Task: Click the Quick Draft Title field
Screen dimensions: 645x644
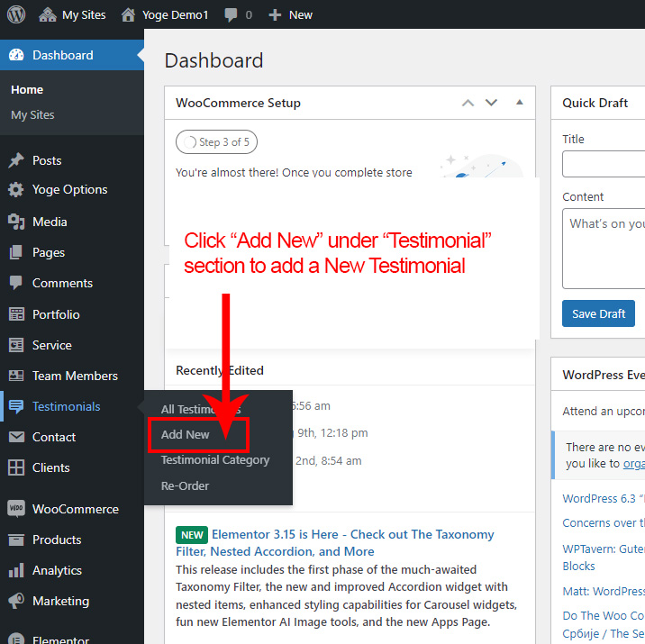Action: point(604,164)
